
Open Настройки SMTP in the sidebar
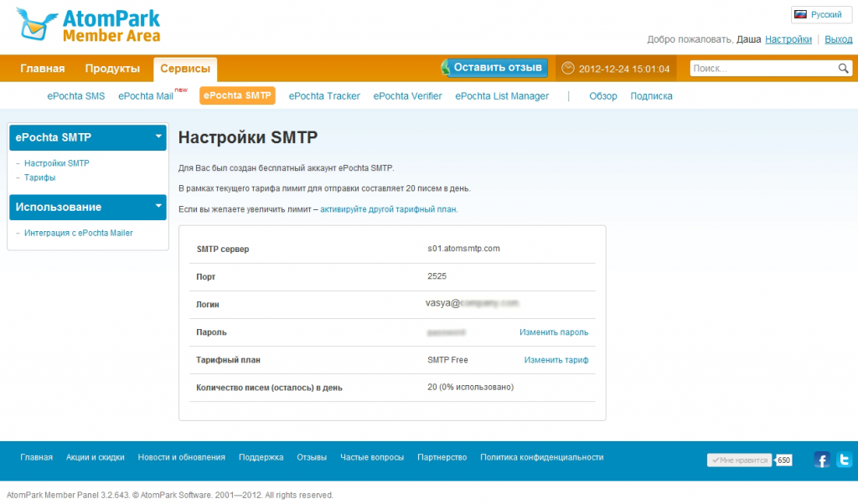[57, 163]
